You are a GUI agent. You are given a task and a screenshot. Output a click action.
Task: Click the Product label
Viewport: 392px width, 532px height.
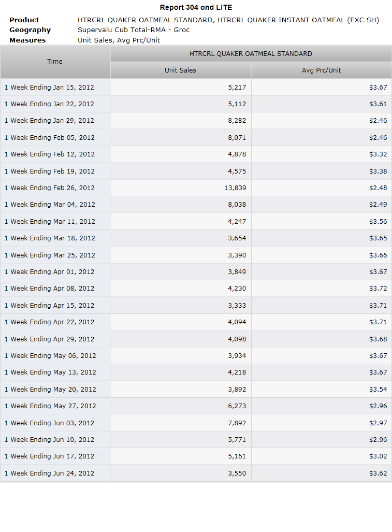coord(24,20)
